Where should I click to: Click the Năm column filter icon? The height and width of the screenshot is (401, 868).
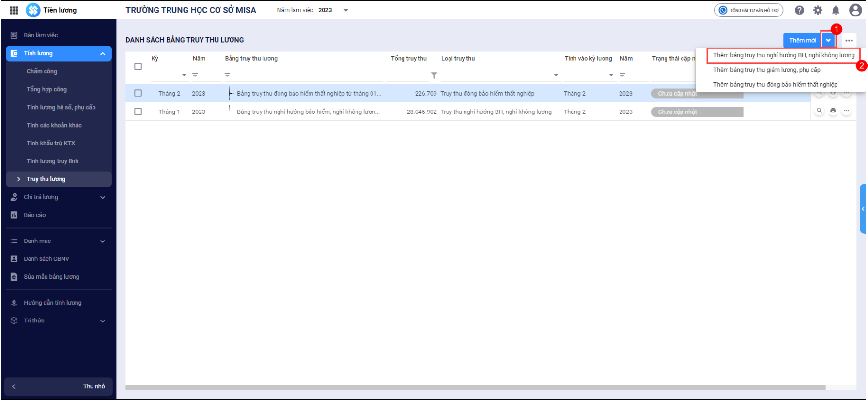(x=195, y=75)
